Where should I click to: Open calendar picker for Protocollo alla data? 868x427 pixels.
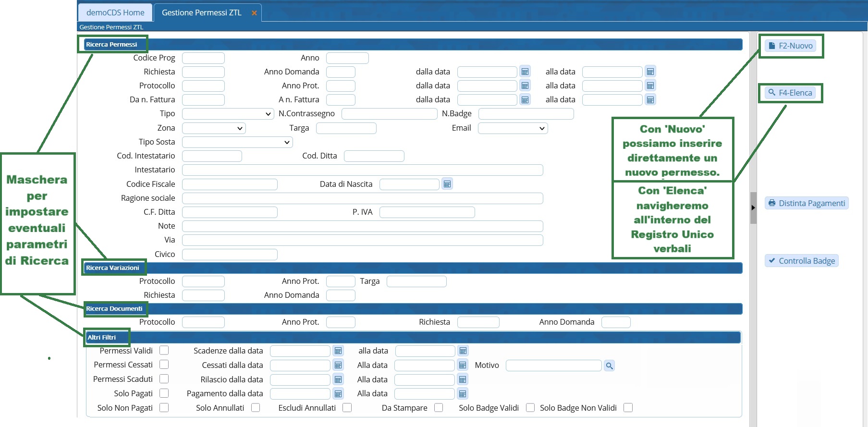(650, 85)
